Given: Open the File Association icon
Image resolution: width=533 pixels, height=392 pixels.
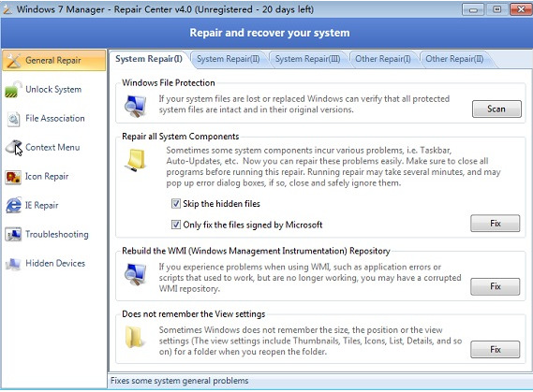Looking at the screenshot, I should tap(13, 119).
